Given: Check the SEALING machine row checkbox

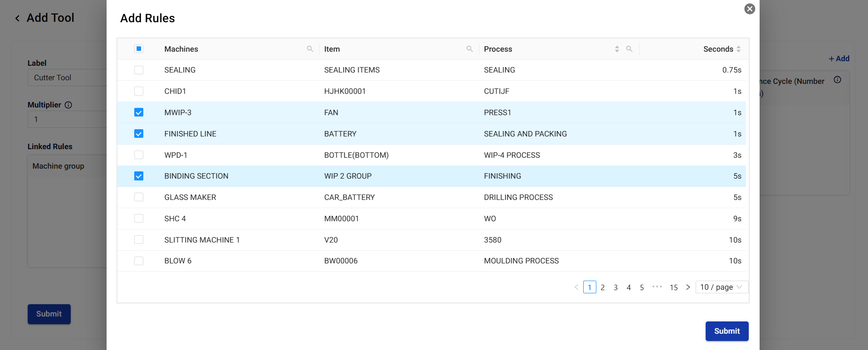Looking at the screenshot, I should [139, 70].
